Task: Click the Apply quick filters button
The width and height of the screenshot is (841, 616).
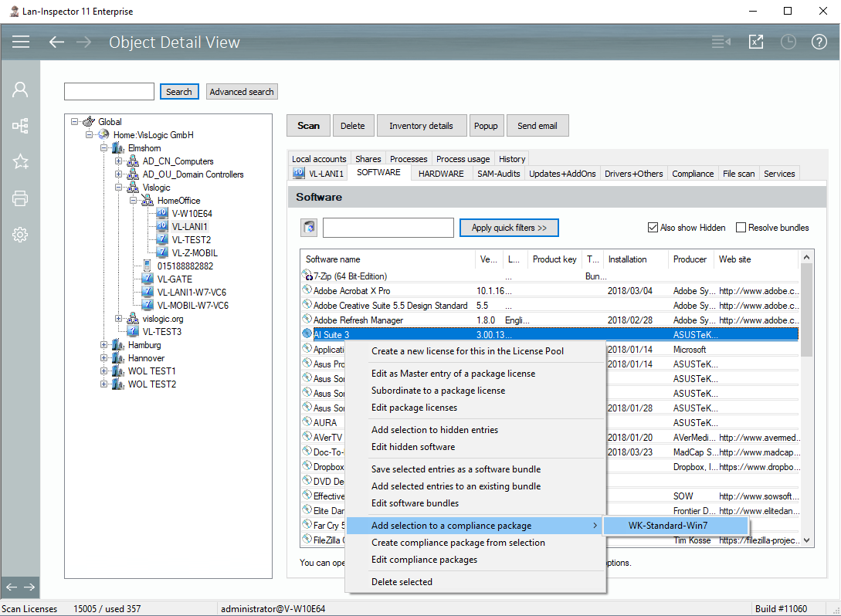Action: click(x=509, y=228)
